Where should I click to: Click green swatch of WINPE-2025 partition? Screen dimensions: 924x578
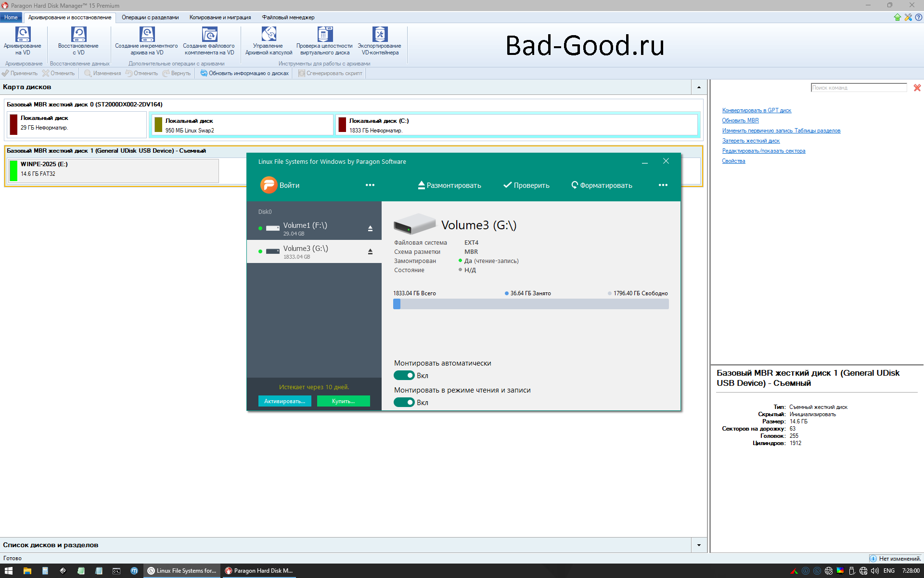(x=13, y=171)
